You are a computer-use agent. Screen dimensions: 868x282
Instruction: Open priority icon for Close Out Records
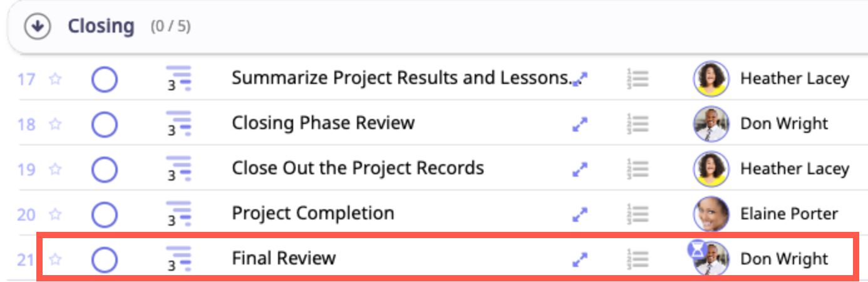click(x=178, y=169)
